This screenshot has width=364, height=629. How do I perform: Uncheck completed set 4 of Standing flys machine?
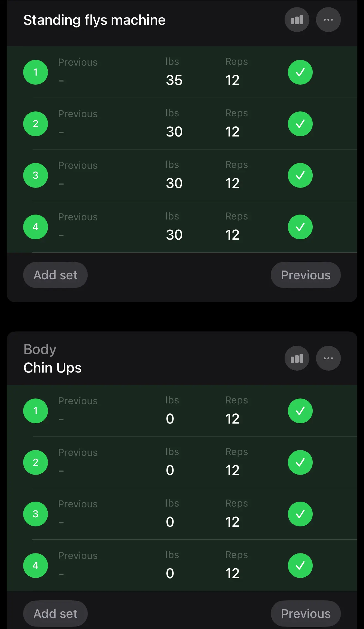click(x=300, y=227)
